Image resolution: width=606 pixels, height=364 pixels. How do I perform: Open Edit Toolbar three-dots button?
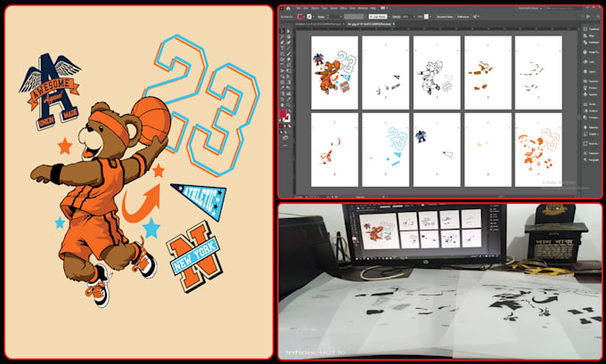click(x=285, y=145)
